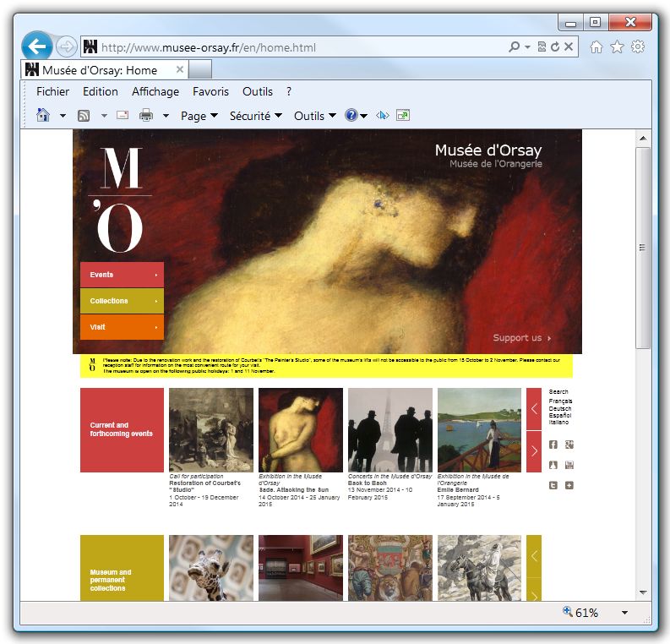The height and width of the screenshot is (644, 670).
Task: Click the Collections navigation button
Action: click(x=122, y=301)
